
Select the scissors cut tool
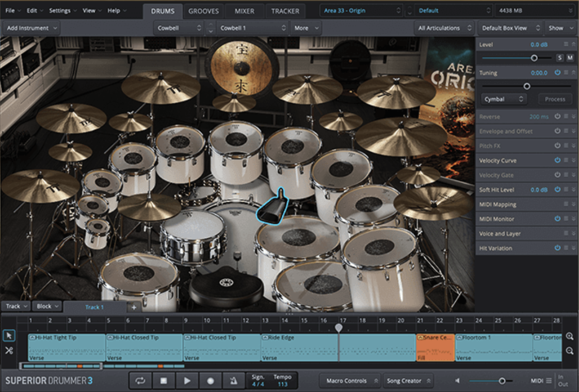click(x=9, y=351)
